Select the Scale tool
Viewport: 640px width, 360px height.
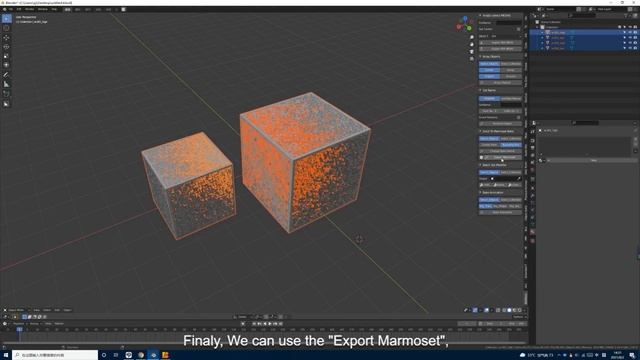[x=6, y=56]
